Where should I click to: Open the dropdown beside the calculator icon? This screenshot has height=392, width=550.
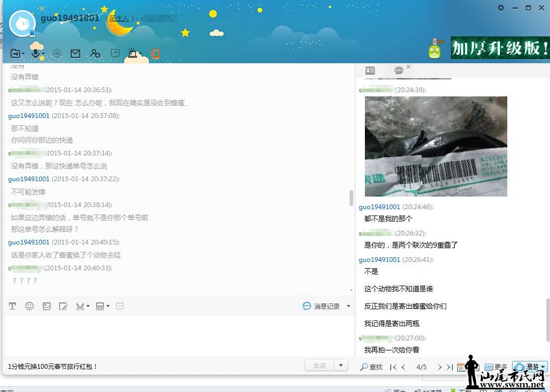click(108, 306)
